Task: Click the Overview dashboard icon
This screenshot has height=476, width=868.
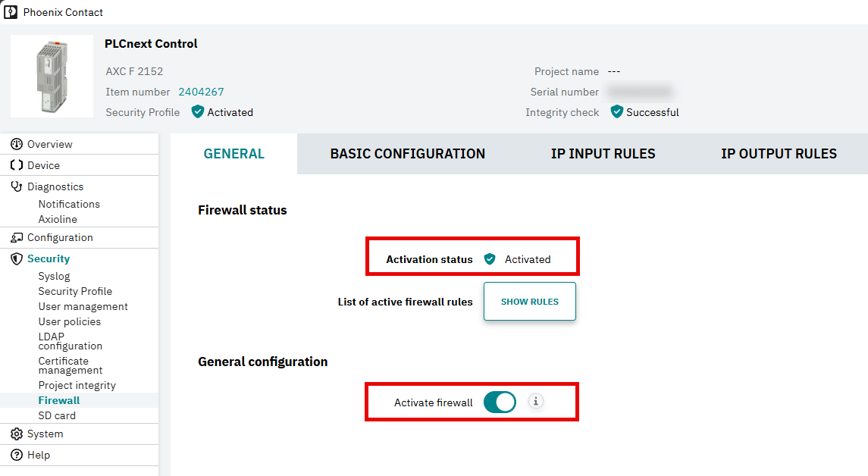Action: (17, 144)
